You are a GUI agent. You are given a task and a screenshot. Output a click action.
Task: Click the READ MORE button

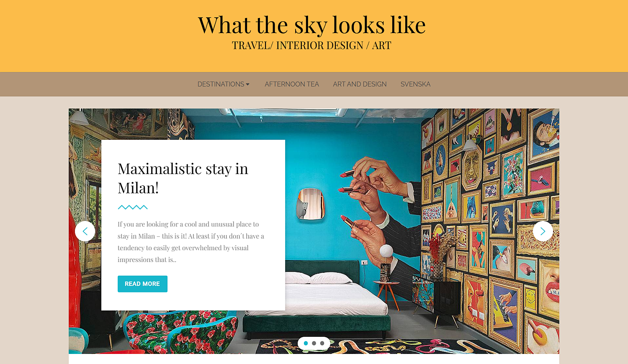[142, 284]
